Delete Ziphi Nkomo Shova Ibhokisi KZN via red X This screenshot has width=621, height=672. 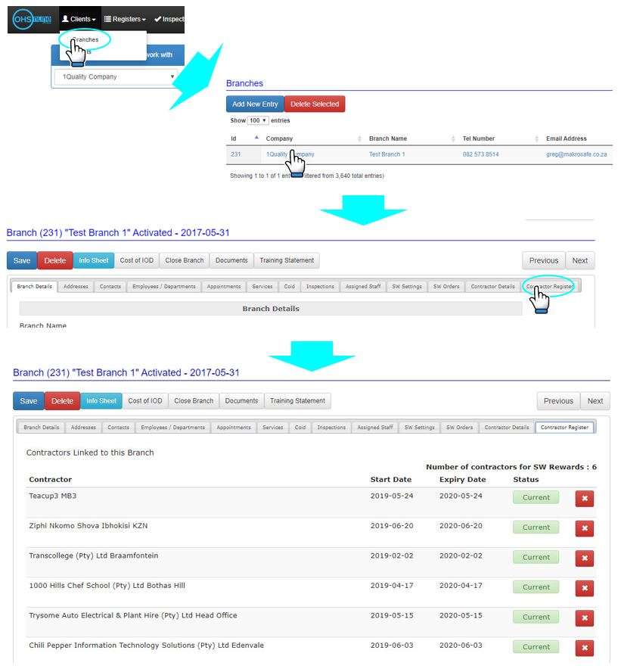tap(584, 527)
